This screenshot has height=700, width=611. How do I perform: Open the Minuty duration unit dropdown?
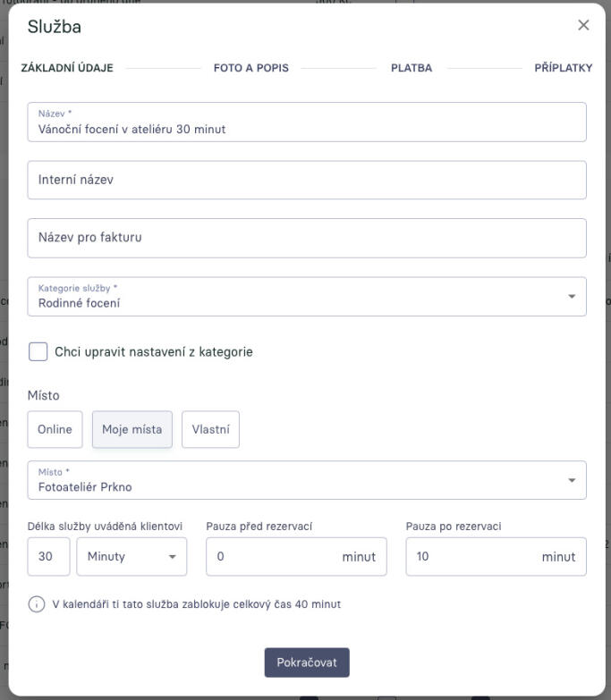click(x=132, y=556)
